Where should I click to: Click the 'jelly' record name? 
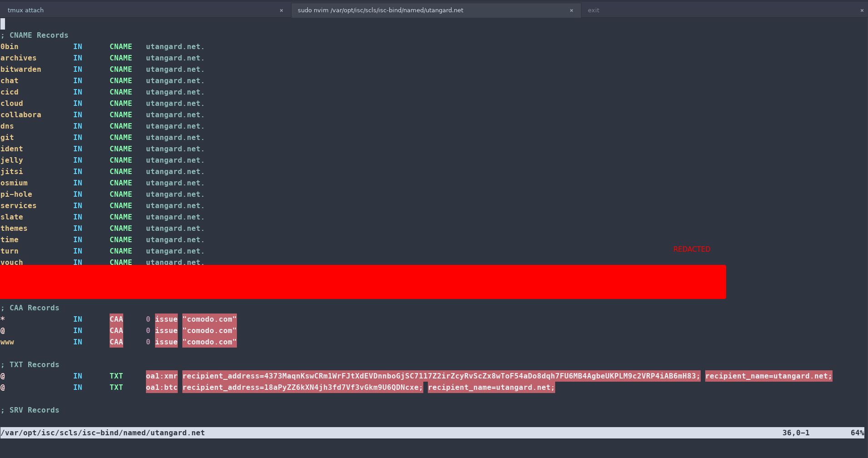pos(12,160)
